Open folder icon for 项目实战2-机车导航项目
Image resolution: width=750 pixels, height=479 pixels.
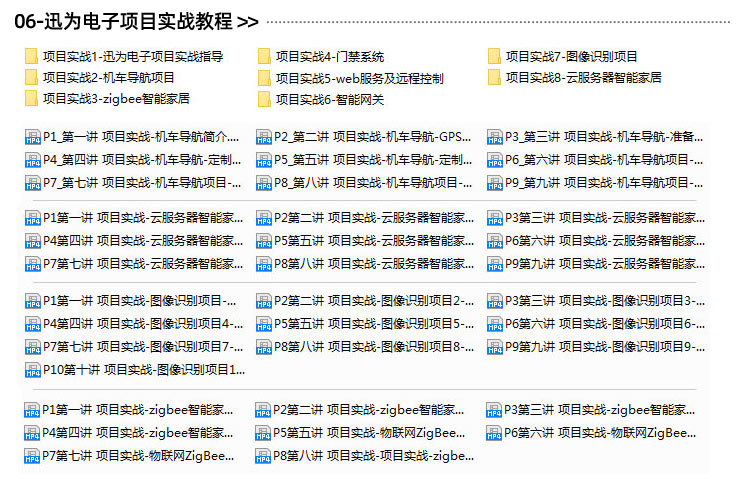coord(32,77)
